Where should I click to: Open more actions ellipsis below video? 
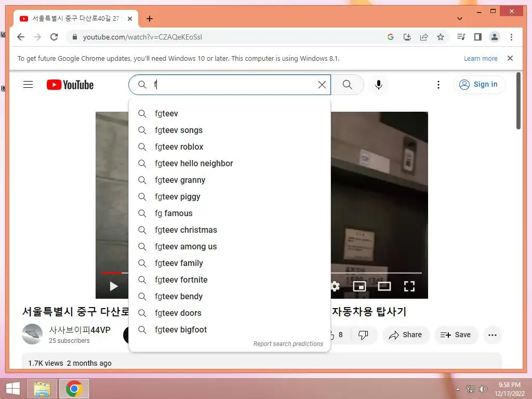(493, 335)
